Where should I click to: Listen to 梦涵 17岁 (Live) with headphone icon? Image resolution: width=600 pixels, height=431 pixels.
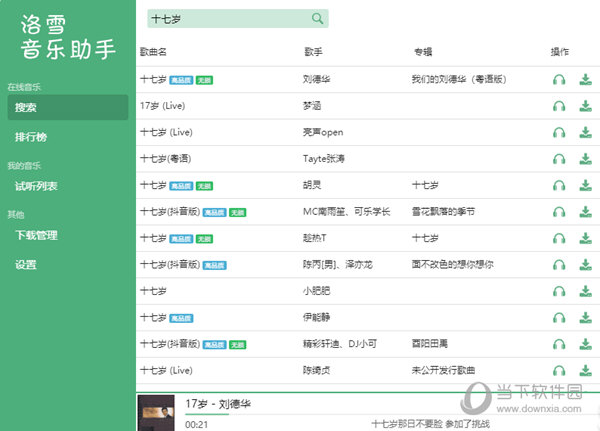[x=559, y=107]
